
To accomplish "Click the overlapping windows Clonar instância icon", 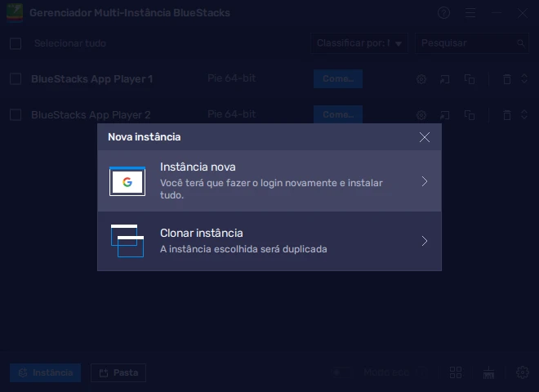I will click(127, 241).
